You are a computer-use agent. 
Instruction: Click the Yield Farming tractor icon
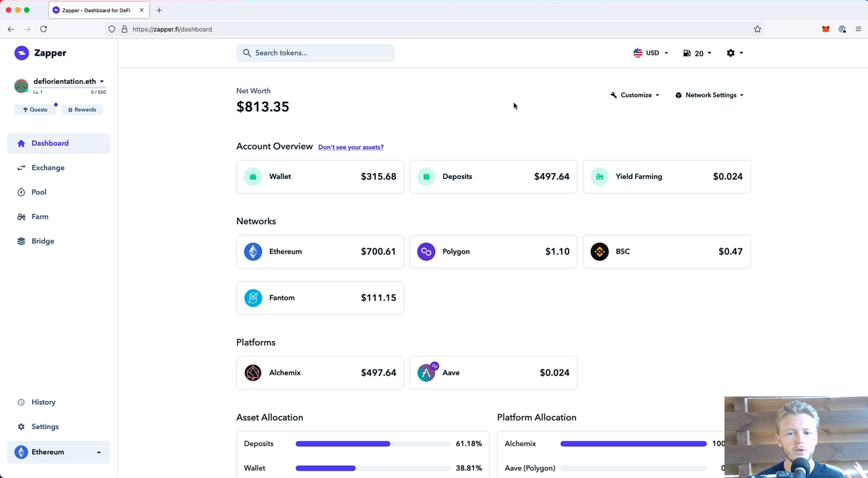[x=599, y=177]
